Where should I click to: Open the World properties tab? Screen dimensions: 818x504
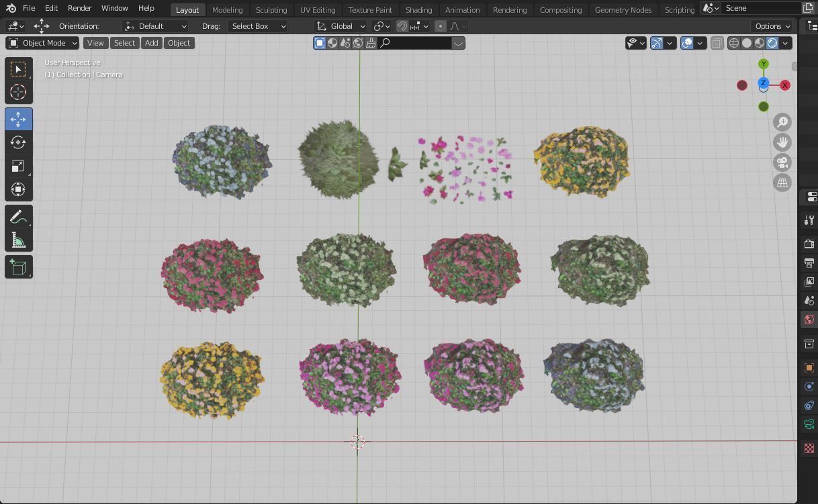pyautogui.click(x=809, y=319)
